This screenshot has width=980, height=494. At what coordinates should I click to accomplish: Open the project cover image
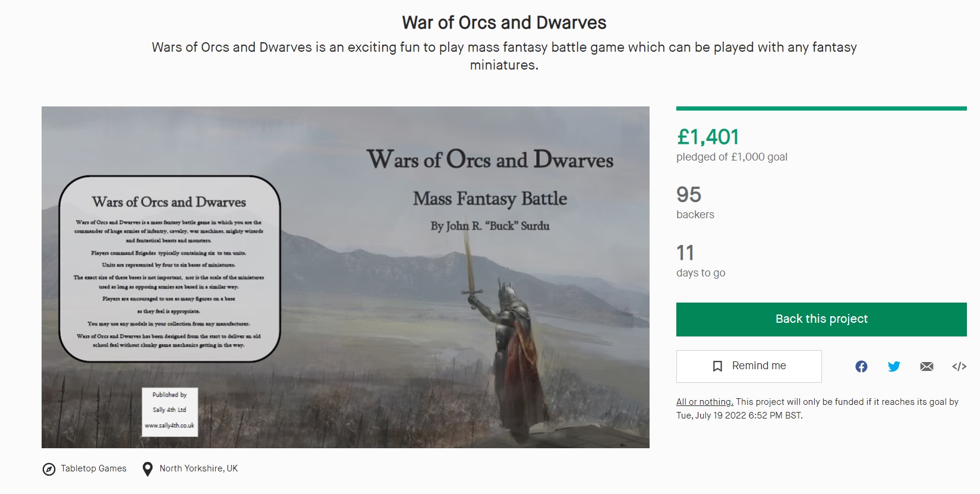point(345,277)
